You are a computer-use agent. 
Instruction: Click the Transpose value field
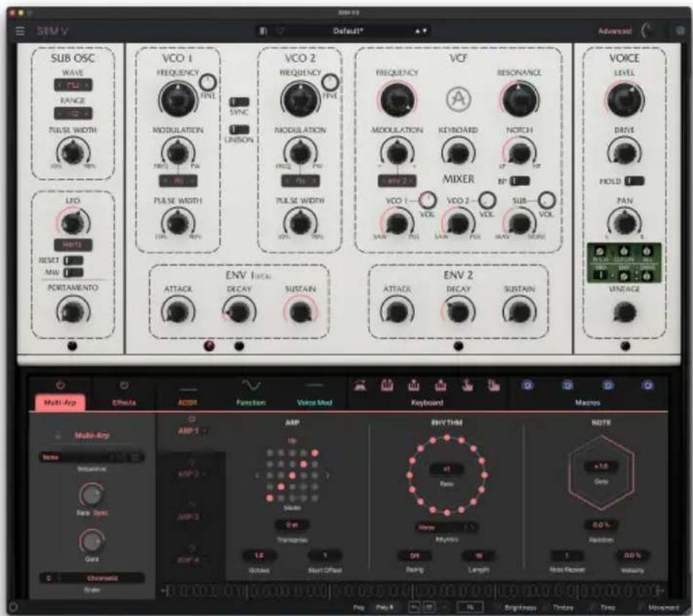[292, 524]
